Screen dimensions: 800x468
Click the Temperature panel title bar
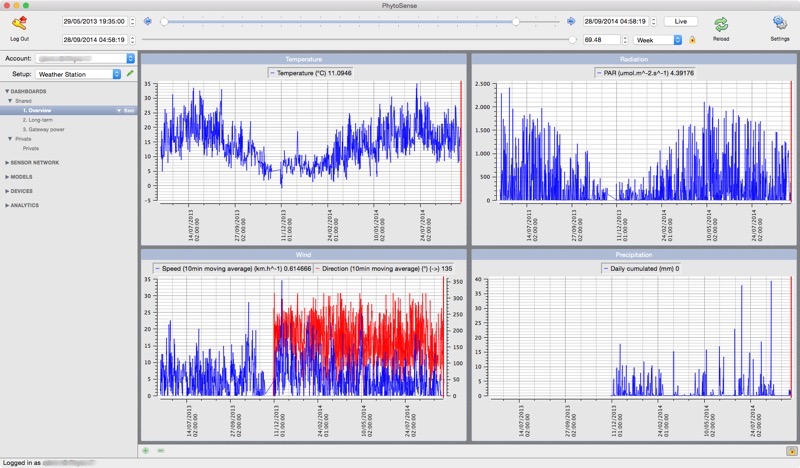304,59
